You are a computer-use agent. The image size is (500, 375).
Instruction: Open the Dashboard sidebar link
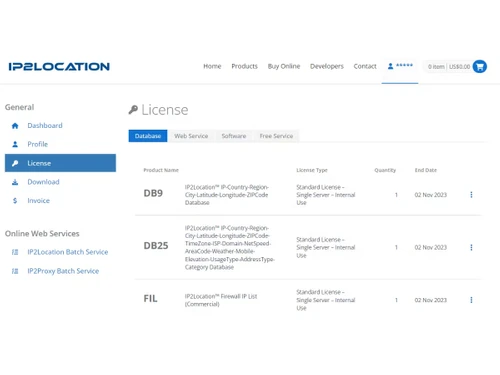(x=45, y=126)
